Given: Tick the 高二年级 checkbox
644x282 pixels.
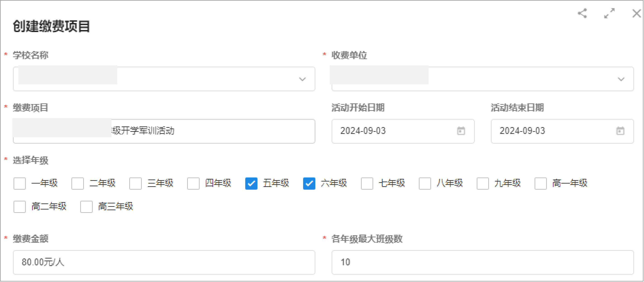Looking at the screenshot, I should pyautogui.click(x=19, y=207).
